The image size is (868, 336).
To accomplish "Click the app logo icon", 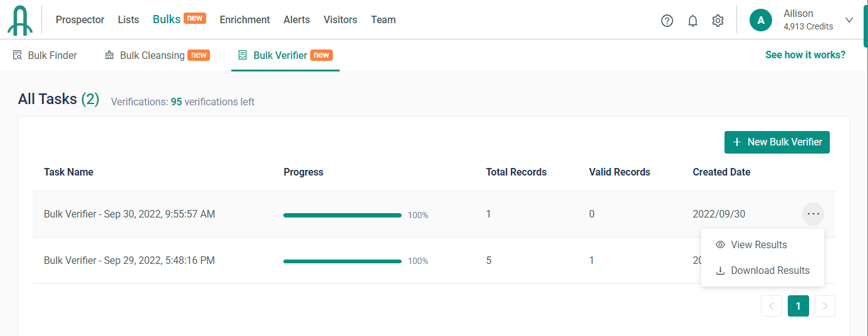I will click(x=20, y=20).
